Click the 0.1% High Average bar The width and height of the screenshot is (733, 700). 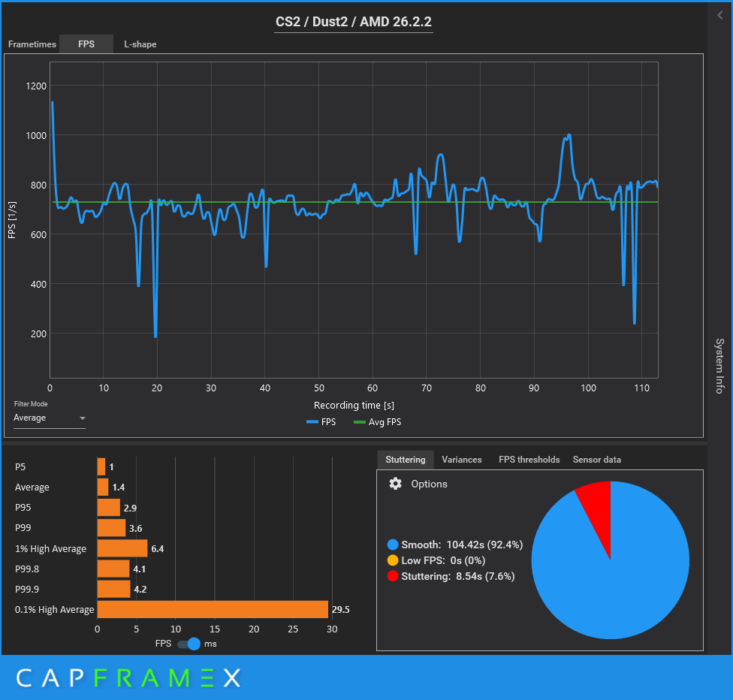(x=213, y=609)
